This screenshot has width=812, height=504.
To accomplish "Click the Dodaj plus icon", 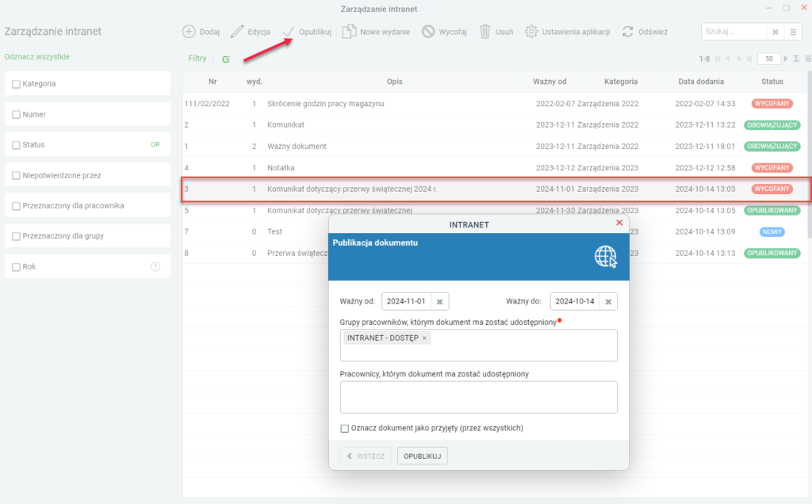I will [x=189, y=32].
